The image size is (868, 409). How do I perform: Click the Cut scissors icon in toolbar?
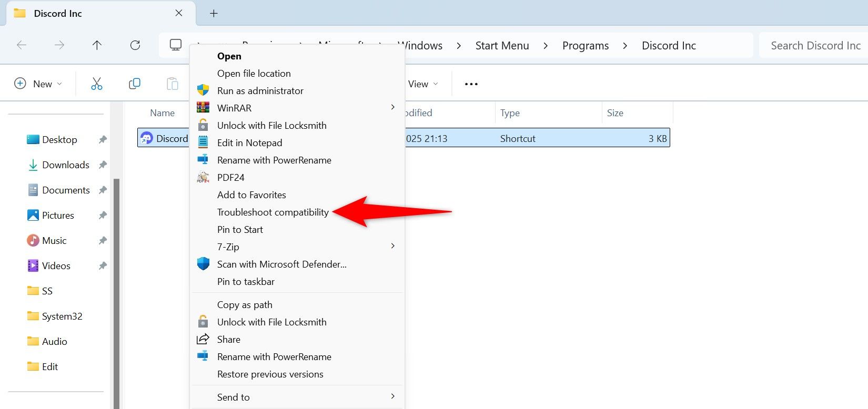(96, 84)
